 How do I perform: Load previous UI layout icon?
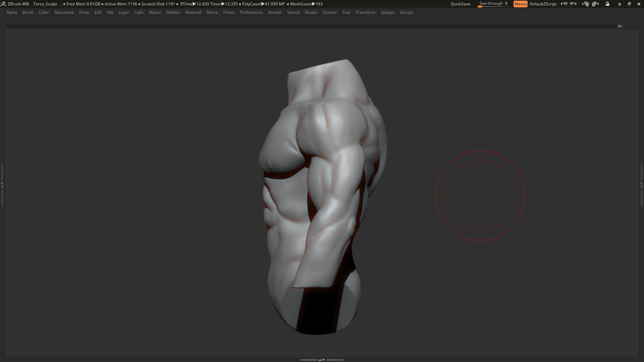pyautogui.click(x=586, y=4)
